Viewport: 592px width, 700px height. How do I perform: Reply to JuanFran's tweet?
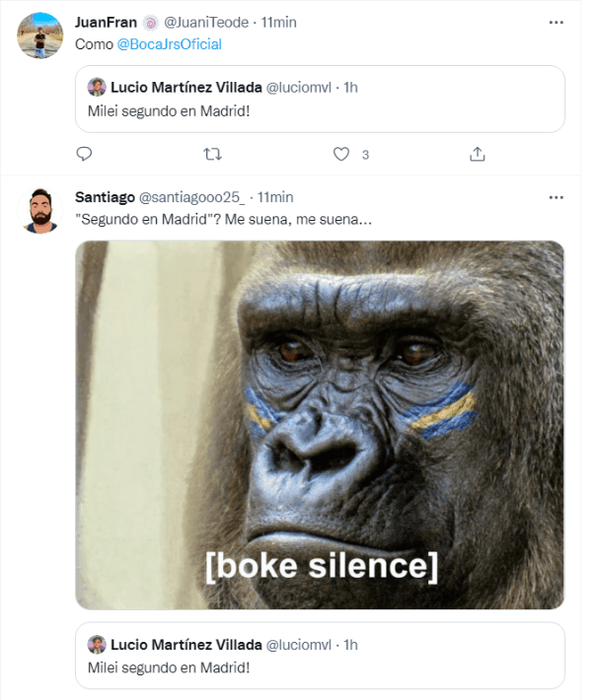(85, 154)
